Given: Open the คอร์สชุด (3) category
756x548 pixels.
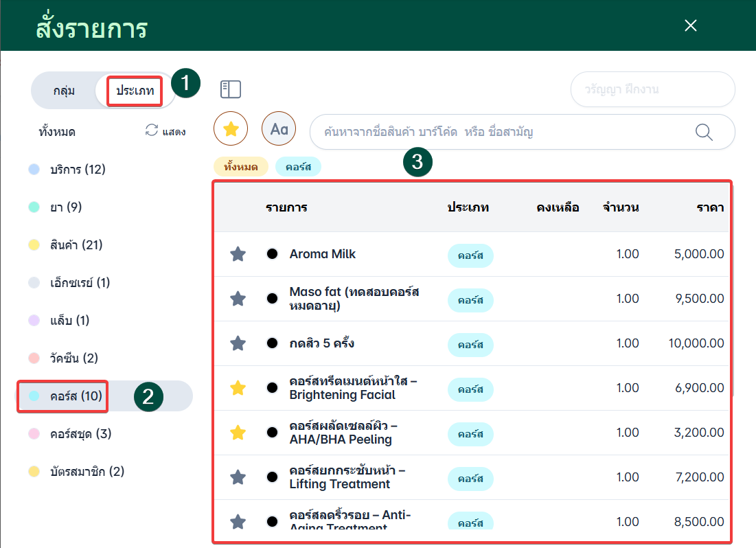Looking at the screenshot, I should click(80, 433).
